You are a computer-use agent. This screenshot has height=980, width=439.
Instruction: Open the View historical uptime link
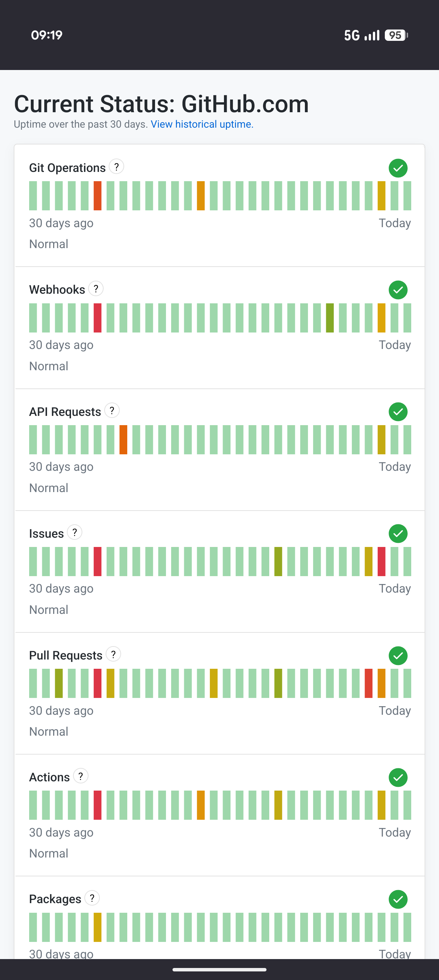tap(202, 125)
